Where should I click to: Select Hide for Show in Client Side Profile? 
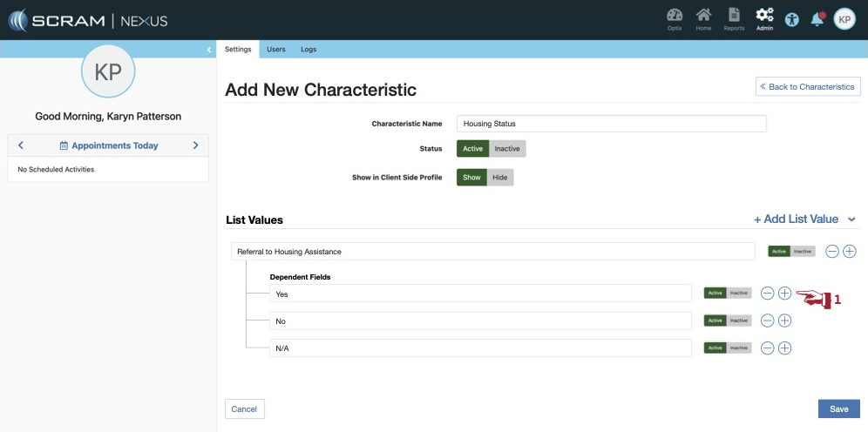pos(499,178)
